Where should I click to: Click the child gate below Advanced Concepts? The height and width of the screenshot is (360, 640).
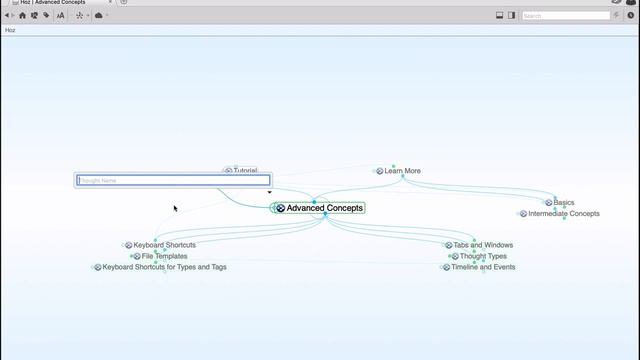tap(325, 214)
